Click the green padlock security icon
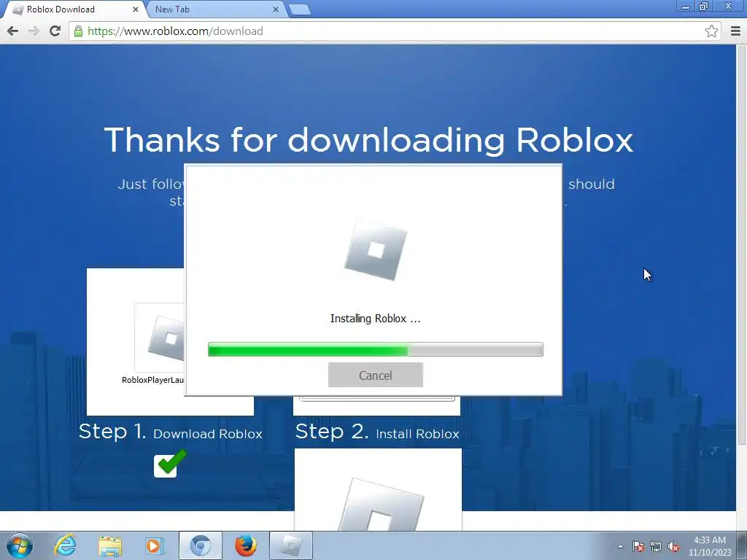 [x=78, y=31]
